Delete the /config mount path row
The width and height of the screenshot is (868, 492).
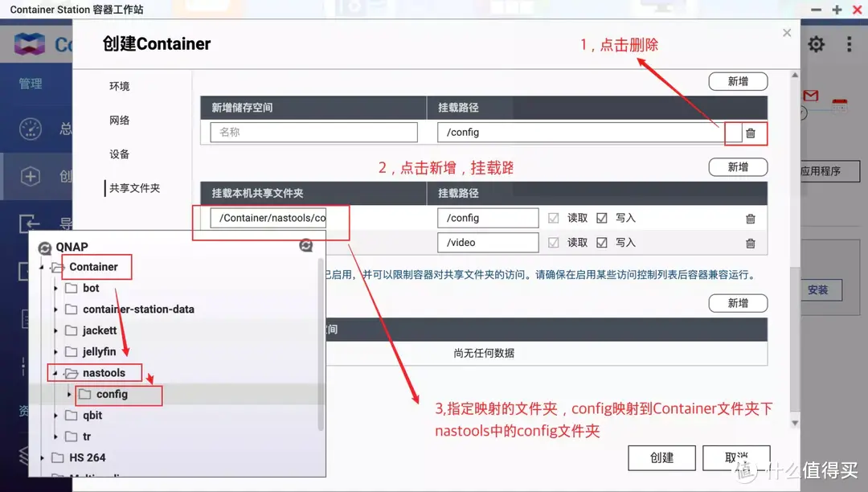pyautogui.click(x=751, y=132)
